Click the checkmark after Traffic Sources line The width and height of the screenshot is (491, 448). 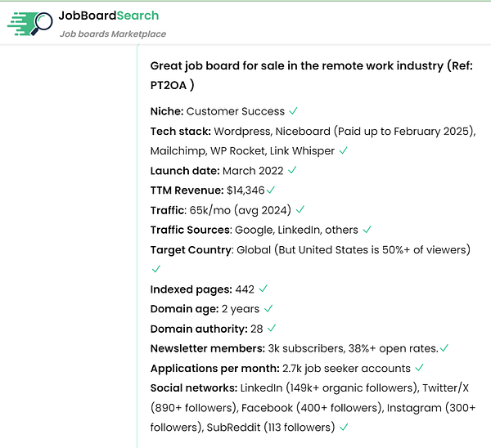point(367,230)
